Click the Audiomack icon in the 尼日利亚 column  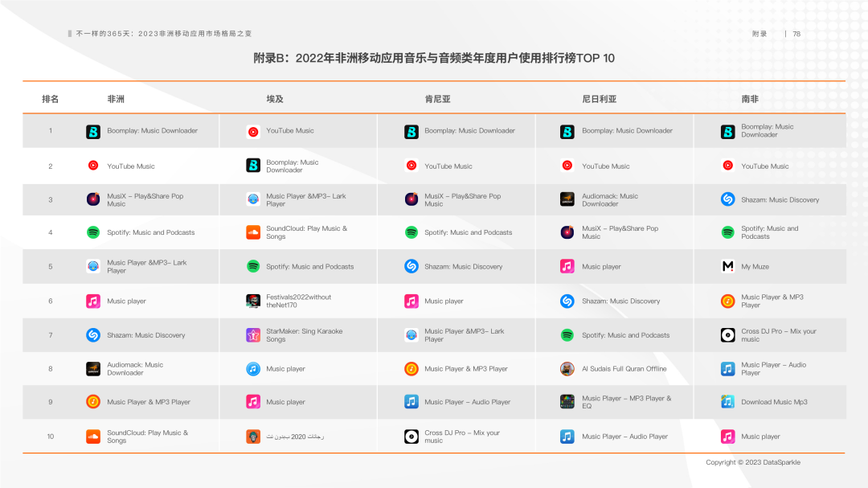tap(567, 199)
